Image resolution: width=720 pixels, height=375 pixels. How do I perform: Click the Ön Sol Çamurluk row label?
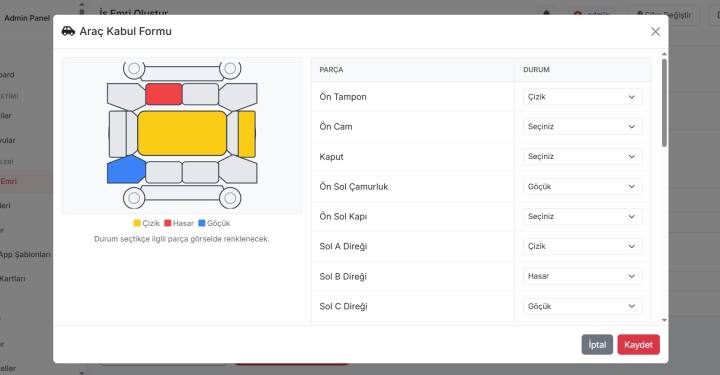click(354, 187)
